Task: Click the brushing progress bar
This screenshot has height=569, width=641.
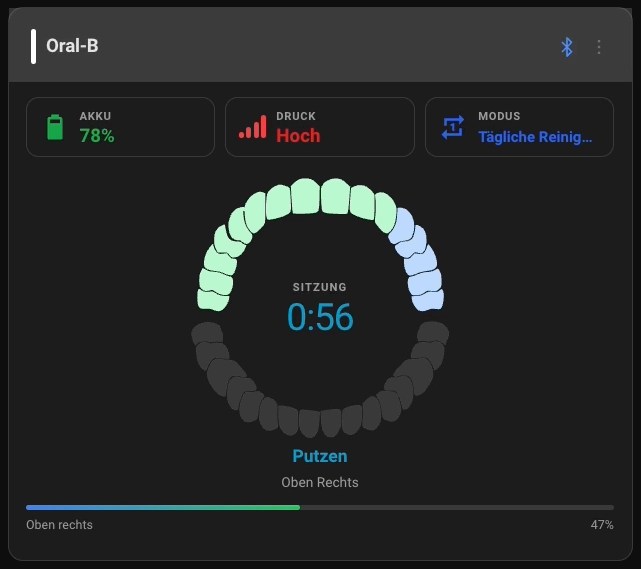Action: point(320,508)
